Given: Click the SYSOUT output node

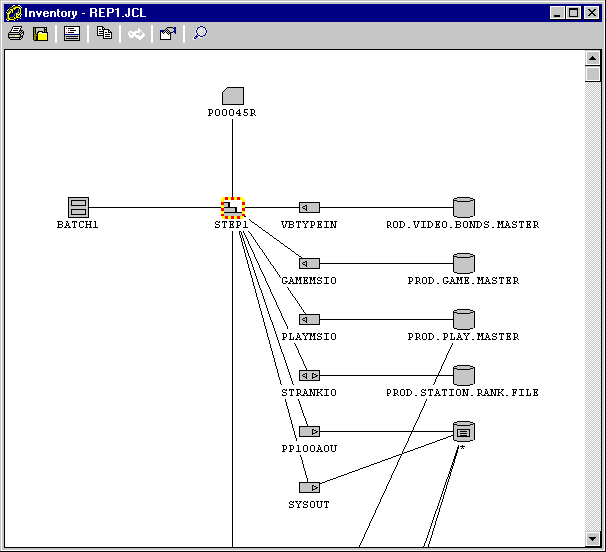Looking at the screenshot, I should click(x=309, y=487).
